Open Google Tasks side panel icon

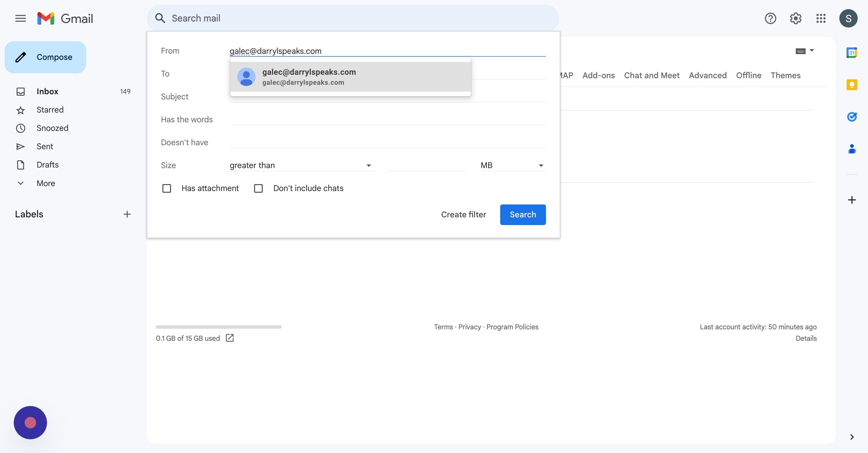(851, 117)
